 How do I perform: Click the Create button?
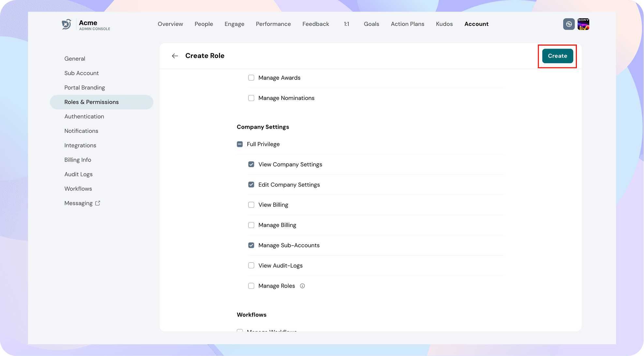coord(558,56)
